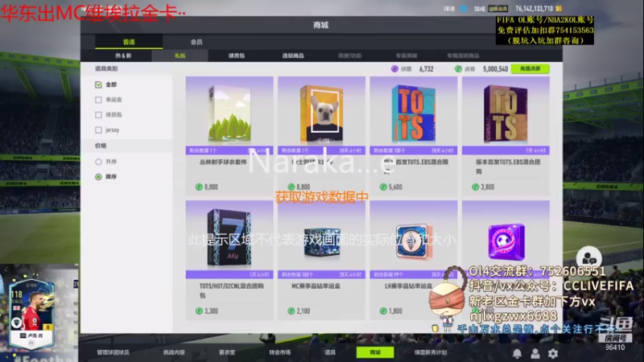The width and height of the screenshot is (644, 362).
Task: Open the user profile icon in bottom bar
Action: point(535,353)
